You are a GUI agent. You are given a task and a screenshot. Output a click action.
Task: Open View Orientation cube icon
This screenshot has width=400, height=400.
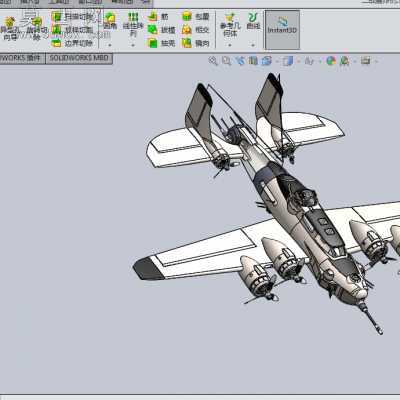tap(266, 61)
